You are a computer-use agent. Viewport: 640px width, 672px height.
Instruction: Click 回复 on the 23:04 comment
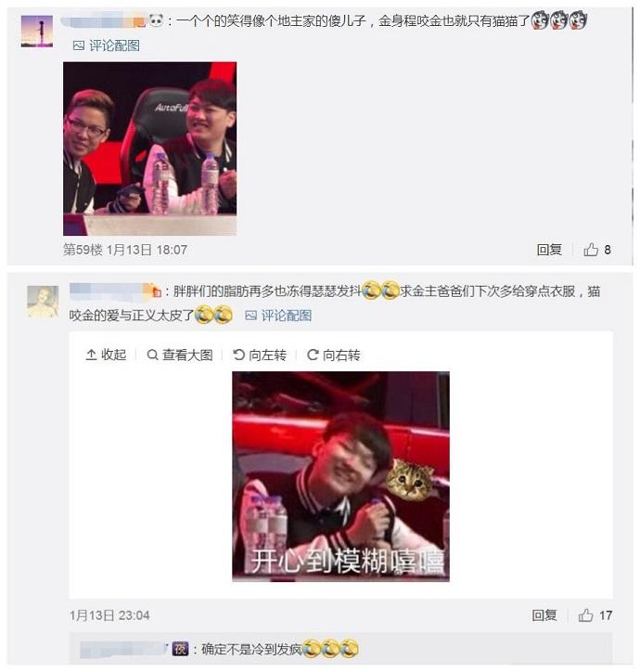pyautogui.click(x=544, y=615)
